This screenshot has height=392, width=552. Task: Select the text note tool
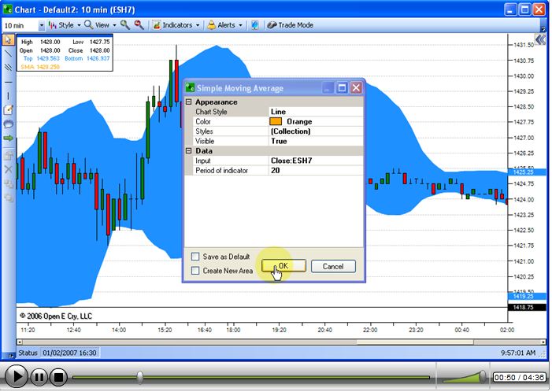(8, 109)
